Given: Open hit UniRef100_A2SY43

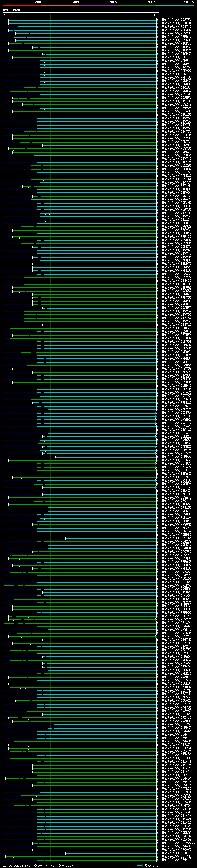Looking at the screenshot, I should 177,26.
